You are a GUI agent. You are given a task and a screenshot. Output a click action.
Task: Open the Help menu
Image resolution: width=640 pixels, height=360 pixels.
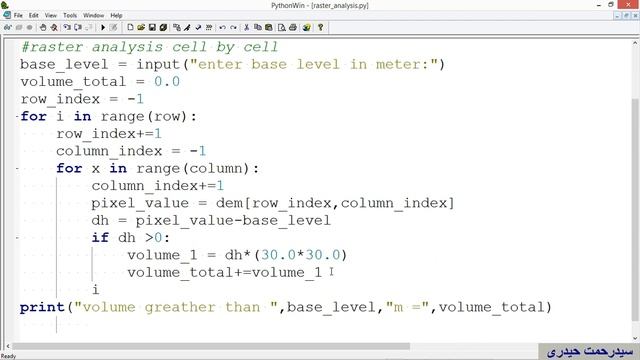[x=116, y=16]
